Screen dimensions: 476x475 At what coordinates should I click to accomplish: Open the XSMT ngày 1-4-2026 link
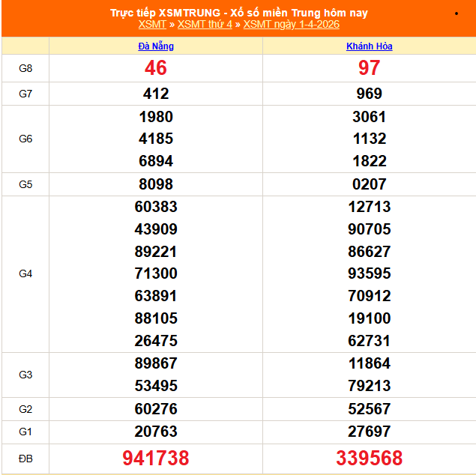292,24
